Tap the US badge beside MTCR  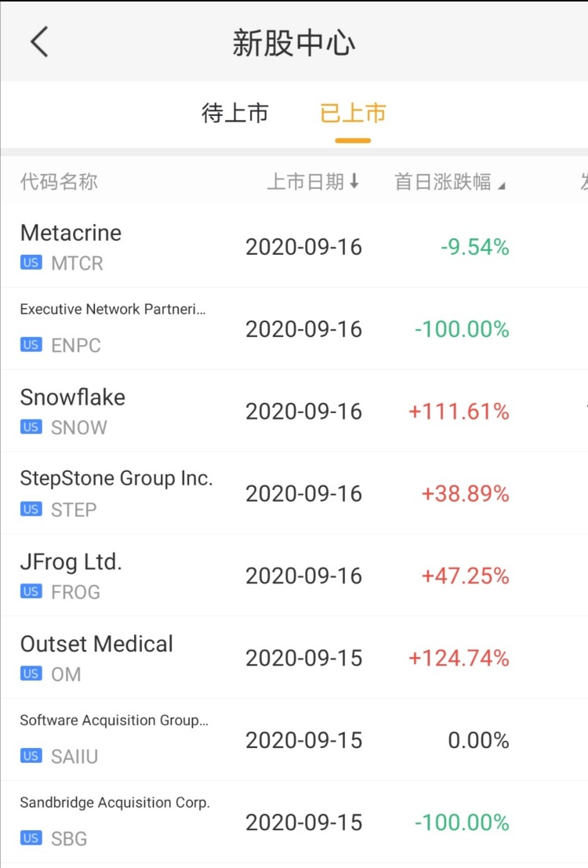pyautogui.click(x=31, y=263)
